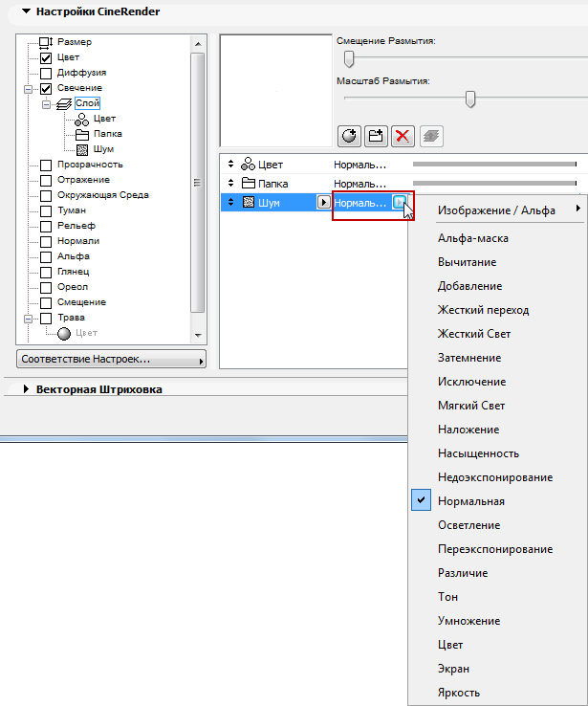The width and height of the screenshot is (588, 706).
Task: Select the Слой item in the tree
Action: click(87, 103)
